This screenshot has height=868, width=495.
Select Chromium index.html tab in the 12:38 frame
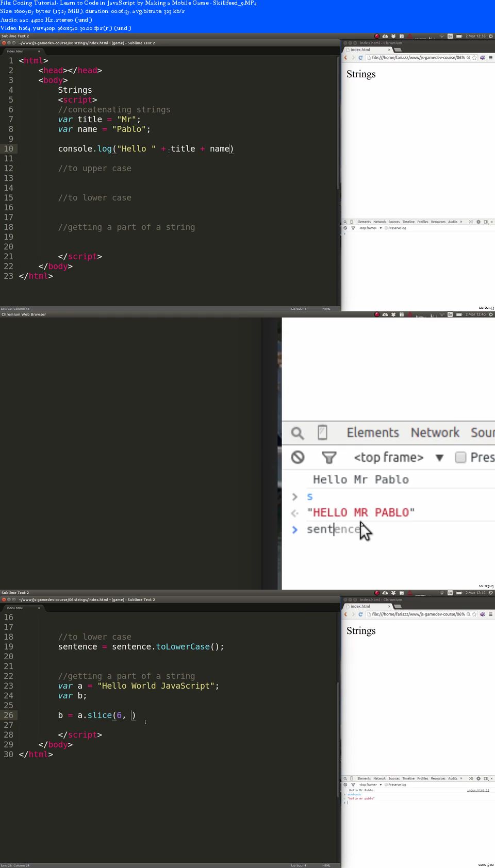368,50
